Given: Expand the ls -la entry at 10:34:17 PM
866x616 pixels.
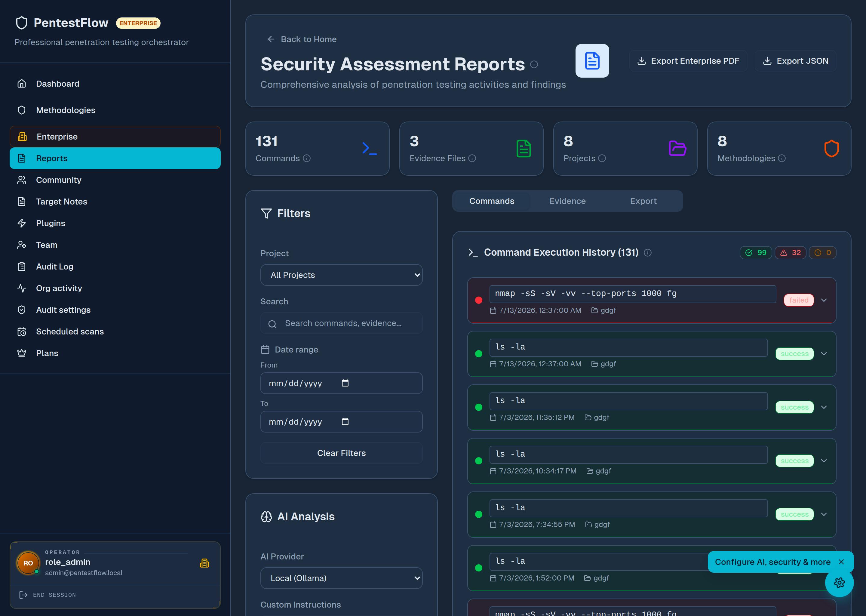Looking at the screenshot, I should tap(824, 460).
